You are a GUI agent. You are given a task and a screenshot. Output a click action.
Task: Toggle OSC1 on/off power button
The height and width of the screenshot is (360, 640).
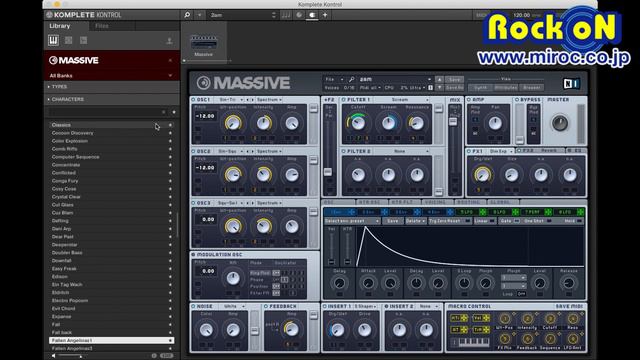click(193, 100)
